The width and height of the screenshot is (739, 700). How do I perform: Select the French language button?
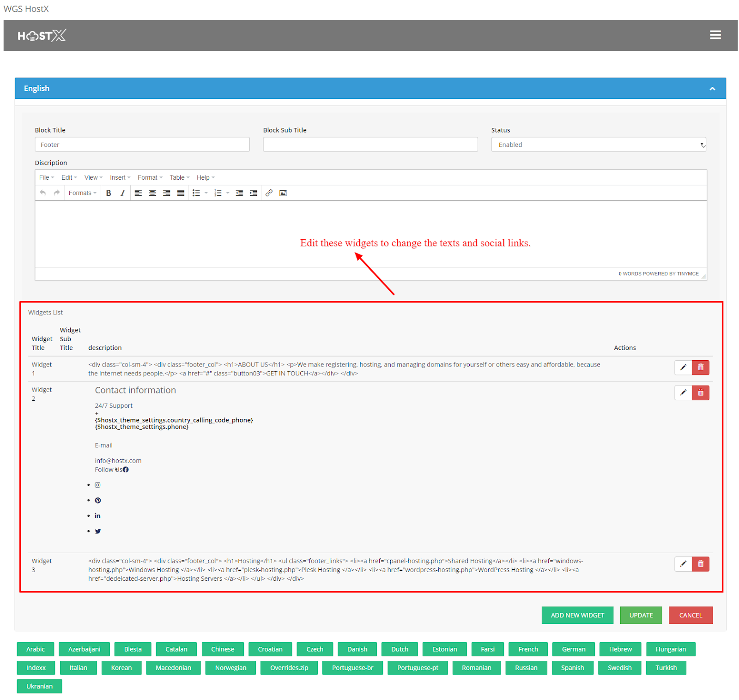[x=528, y=649]
